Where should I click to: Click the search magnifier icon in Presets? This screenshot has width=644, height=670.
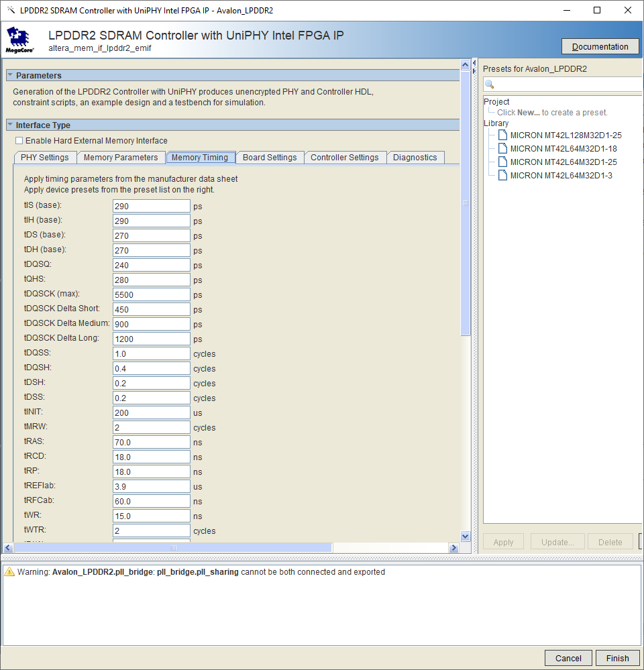490,85
